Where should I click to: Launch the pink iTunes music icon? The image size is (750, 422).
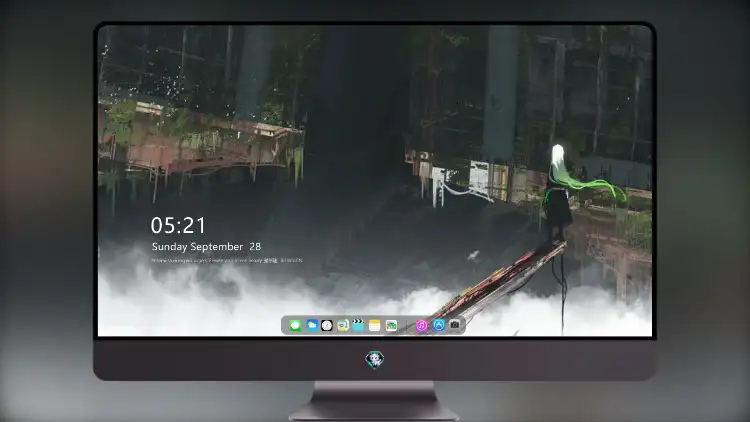421,325
